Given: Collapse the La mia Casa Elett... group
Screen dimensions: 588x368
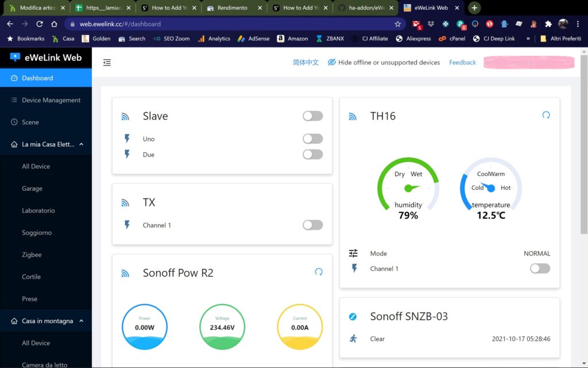Looking at the screenshot, I should pos(46,144).
